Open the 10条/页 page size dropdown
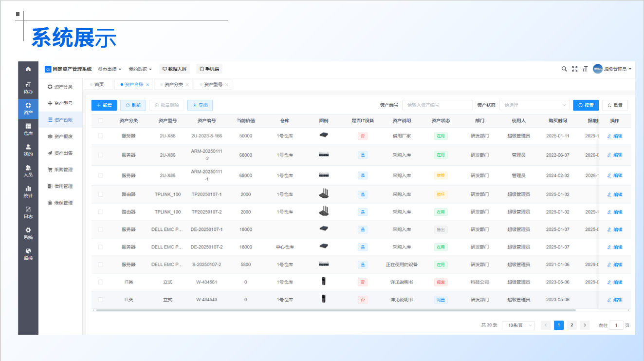Image resolution: width=644 pixels, height=361 pixels. coord(518,325)
